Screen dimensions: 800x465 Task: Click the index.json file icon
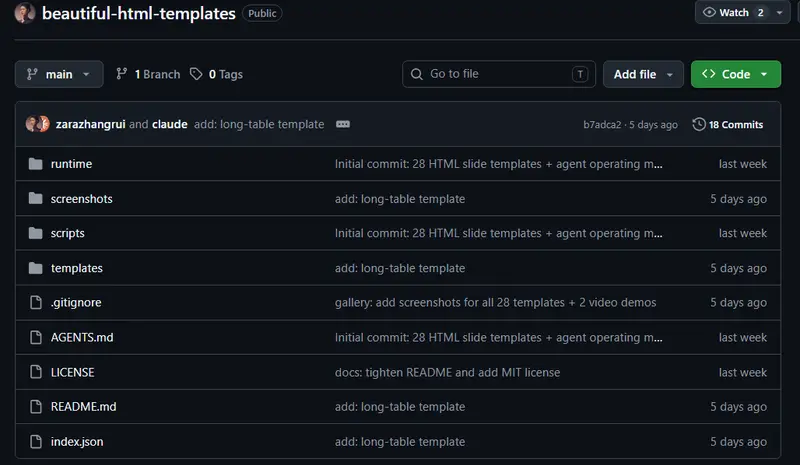(x=36, y=442)
